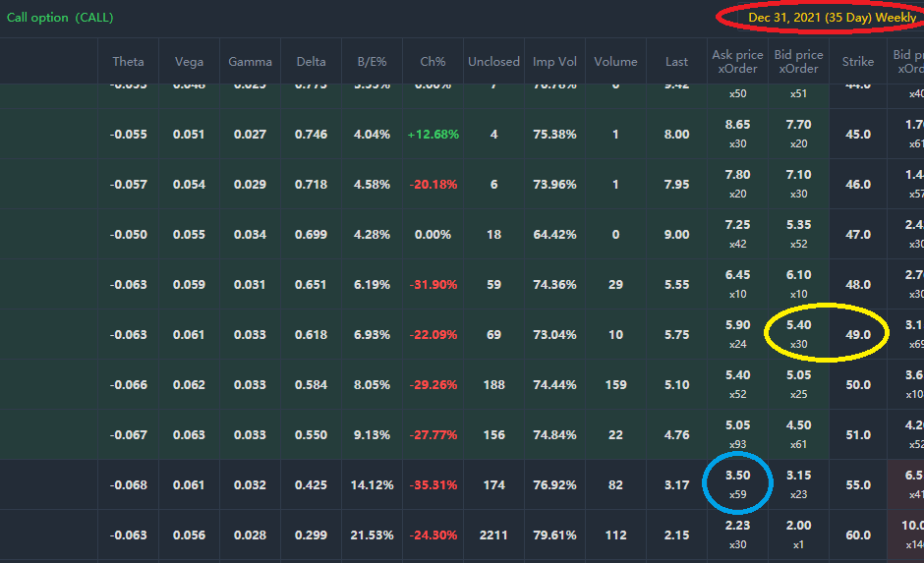Click the -24.30% change value
The height and width of the screenshot is (563, 924).
433,535
